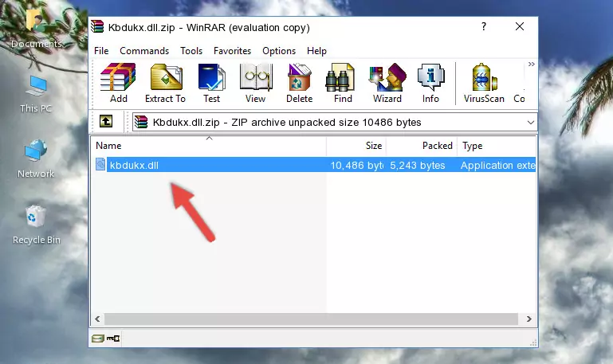Open archive Info tool
The height and width of the screenshot is (364, 613).
point(430,83)
